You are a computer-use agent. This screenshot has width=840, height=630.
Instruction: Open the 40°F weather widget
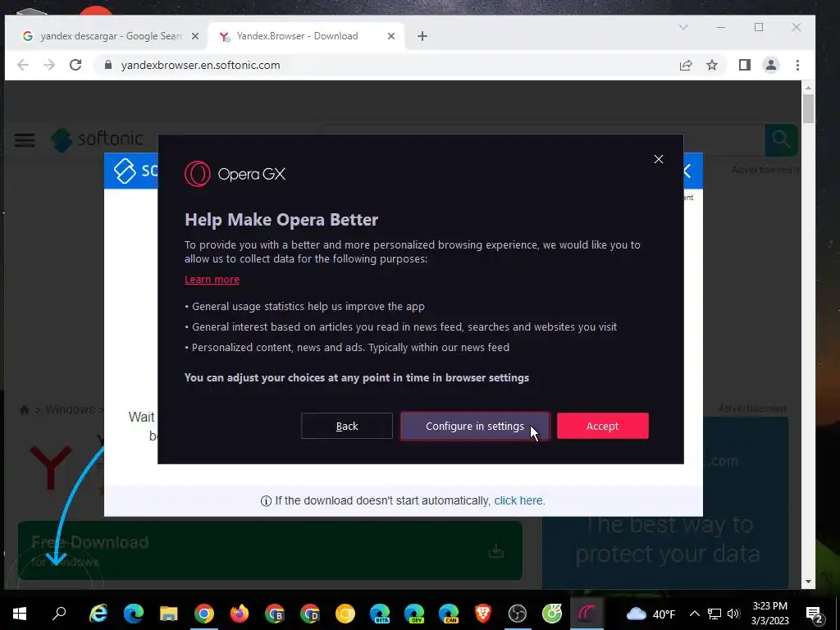651,614
